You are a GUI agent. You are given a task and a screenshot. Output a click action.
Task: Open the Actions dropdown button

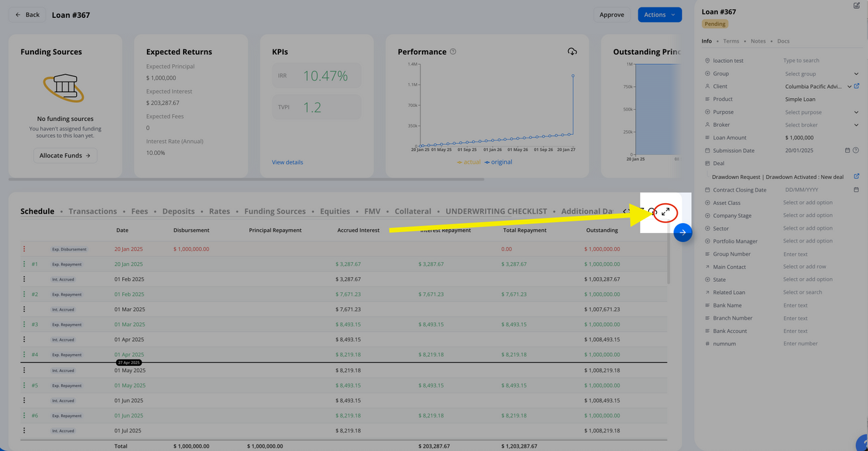coord(660,15)
